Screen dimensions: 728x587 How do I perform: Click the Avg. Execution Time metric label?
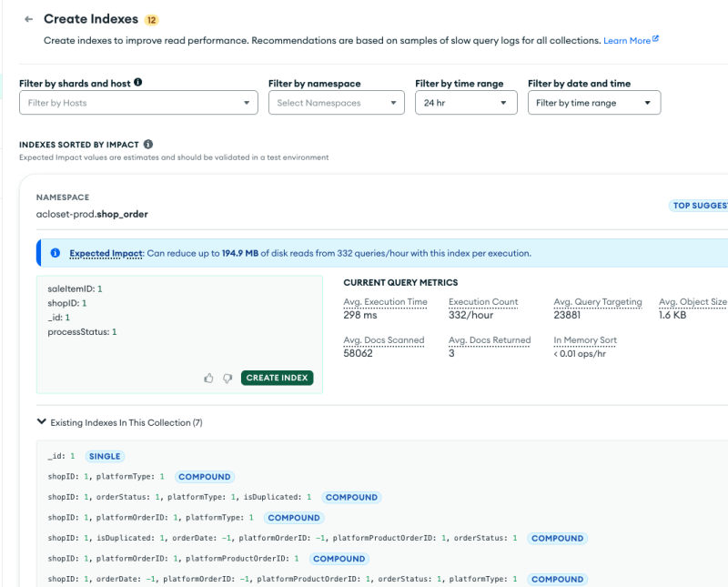[385, 302]
